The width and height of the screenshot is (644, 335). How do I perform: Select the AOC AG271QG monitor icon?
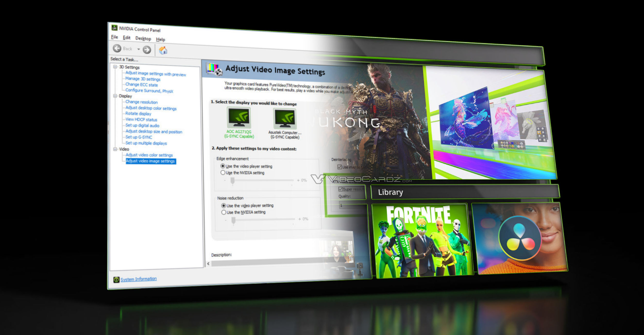pos(239,118)
